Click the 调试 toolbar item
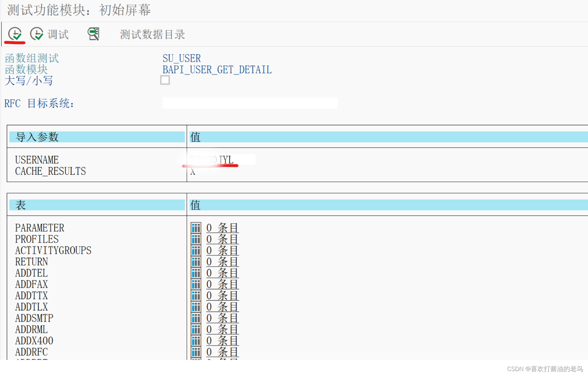The image size is (588, 375). tap(57, 34)
